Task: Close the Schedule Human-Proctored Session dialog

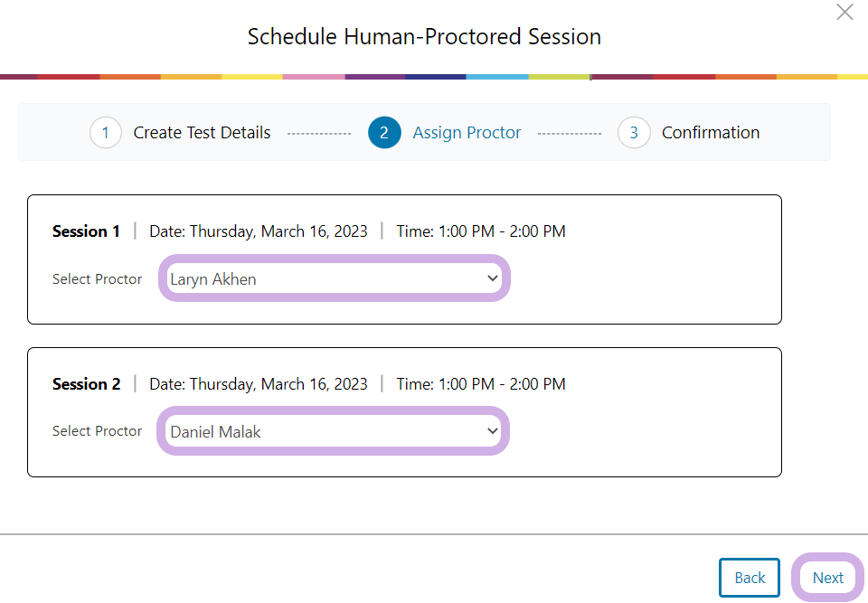Action: pyautogui.click(x=844, y=13)
